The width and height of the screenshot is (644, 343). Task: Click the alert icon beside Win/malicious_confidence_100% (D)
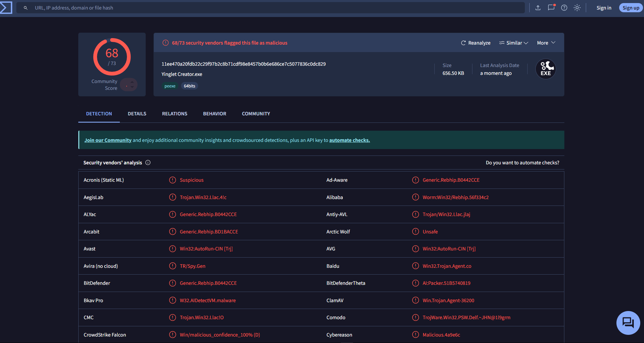173,335
